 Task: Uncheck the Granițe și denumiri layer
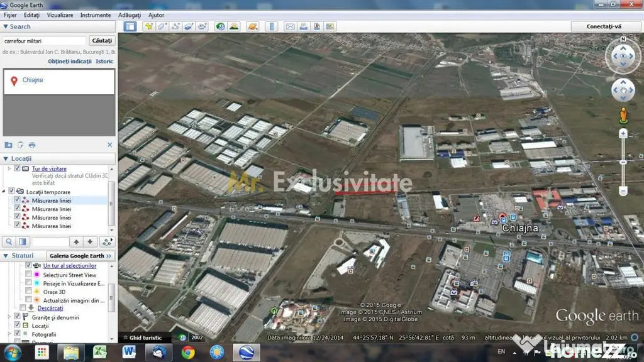click(x=17, y=317)
